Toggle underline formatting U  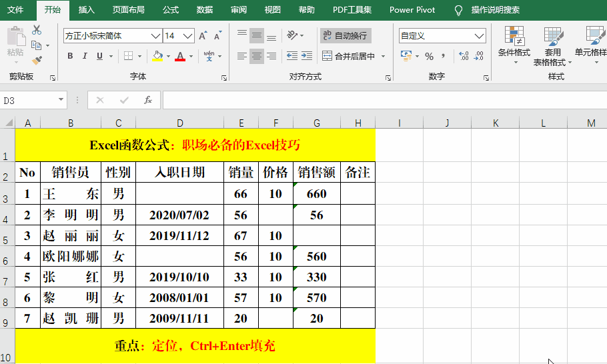(x=99, y=56)
